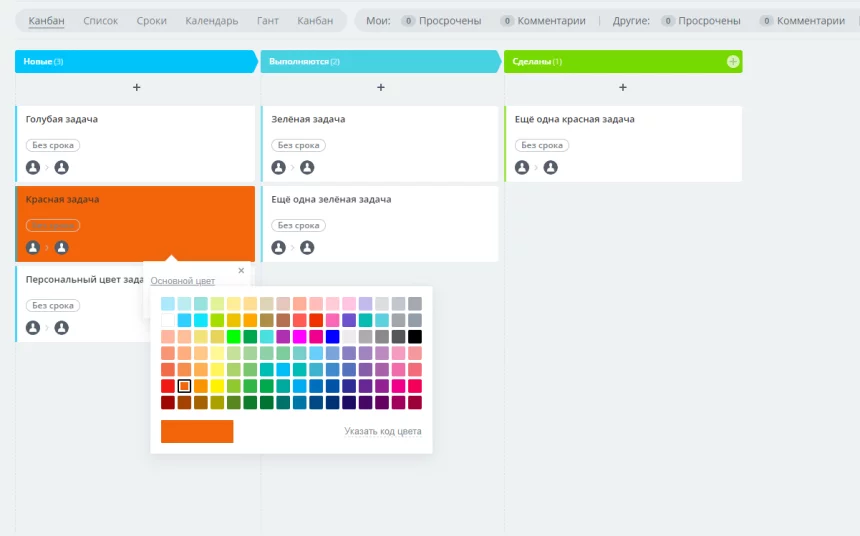Click second avatar on Зелёная задача card
The width and height of the screenshot is (860, 536).
pos(307,167)
